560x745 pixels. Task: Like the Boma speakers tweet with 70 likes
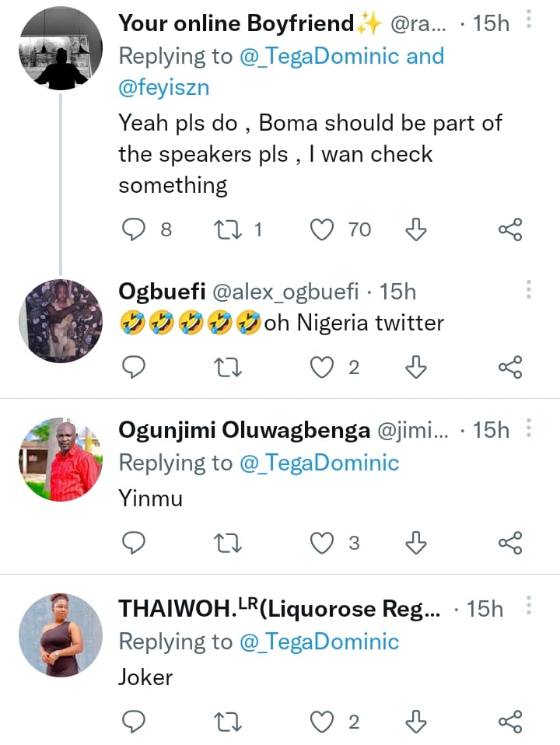(322, 229)
